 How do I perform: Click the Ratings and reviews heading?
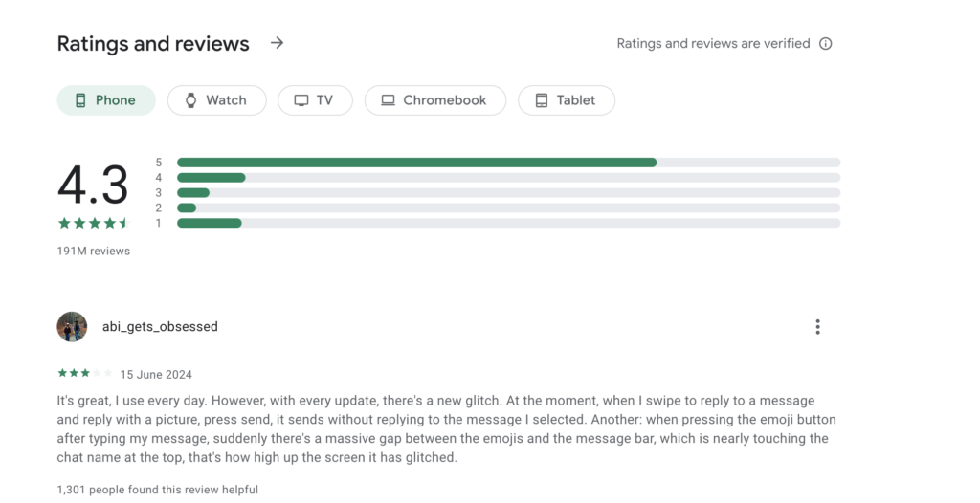153,44
